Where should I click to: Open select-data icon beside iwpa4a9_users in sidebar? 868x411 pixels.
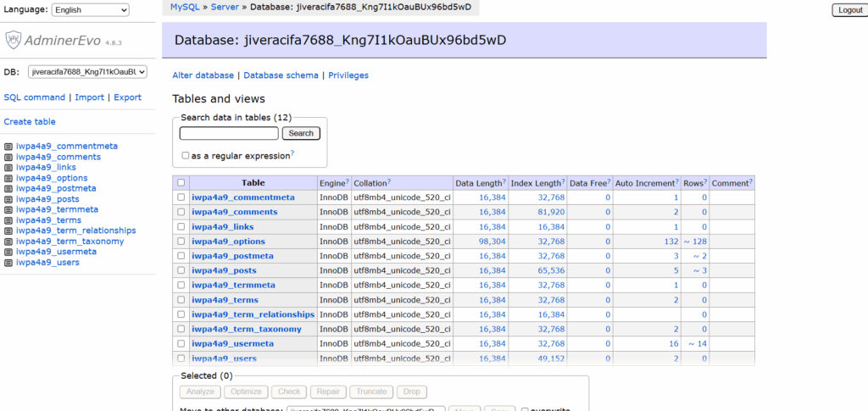pos(8,262)
